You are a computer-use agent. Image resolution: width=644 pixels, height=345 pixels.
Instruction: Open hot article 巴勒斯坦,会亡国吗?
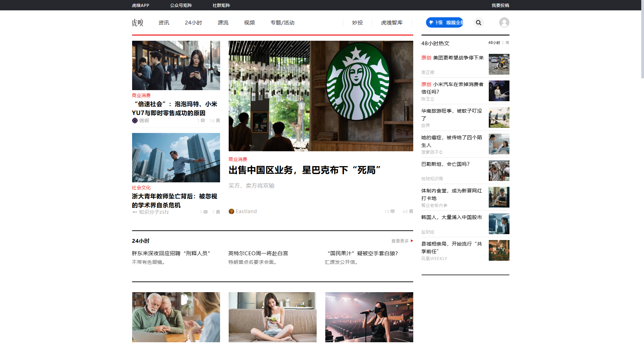point(445,164)
